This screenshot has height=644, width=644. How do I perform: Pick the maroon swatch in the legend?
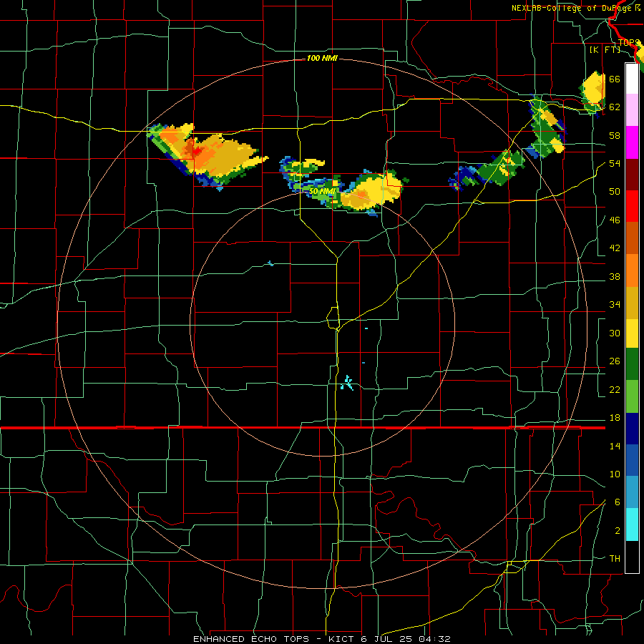(632, 174)
